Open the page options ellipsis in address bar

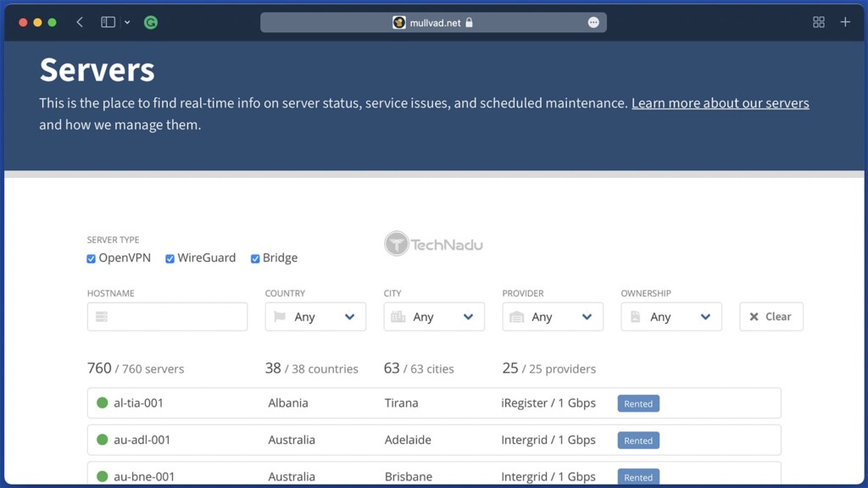pos(593,23)
